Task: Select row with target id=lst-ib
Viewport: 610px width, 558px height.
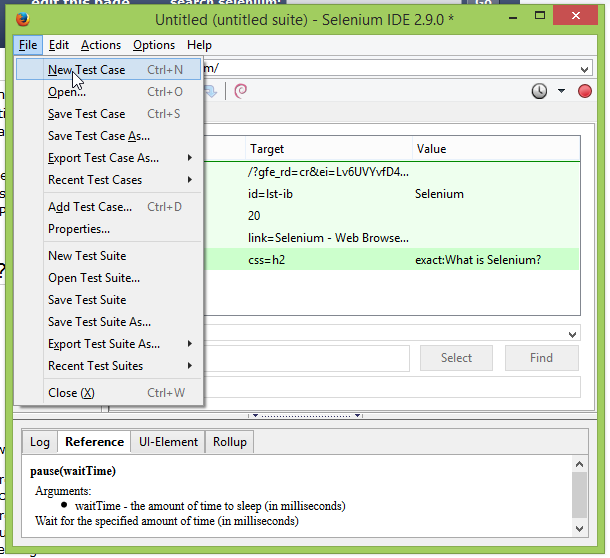Action: tap(391, 194)
